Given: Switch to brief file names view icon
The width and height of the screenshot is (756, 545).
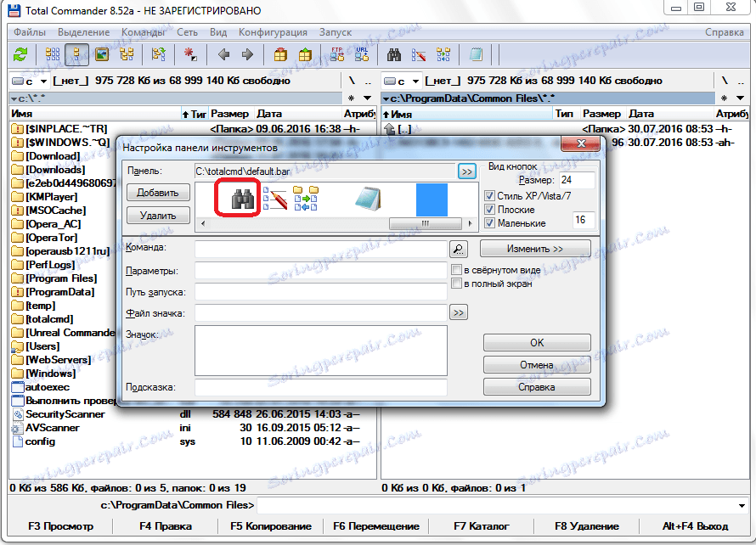Looking at the screenshot, I should [x=53, y=54].
